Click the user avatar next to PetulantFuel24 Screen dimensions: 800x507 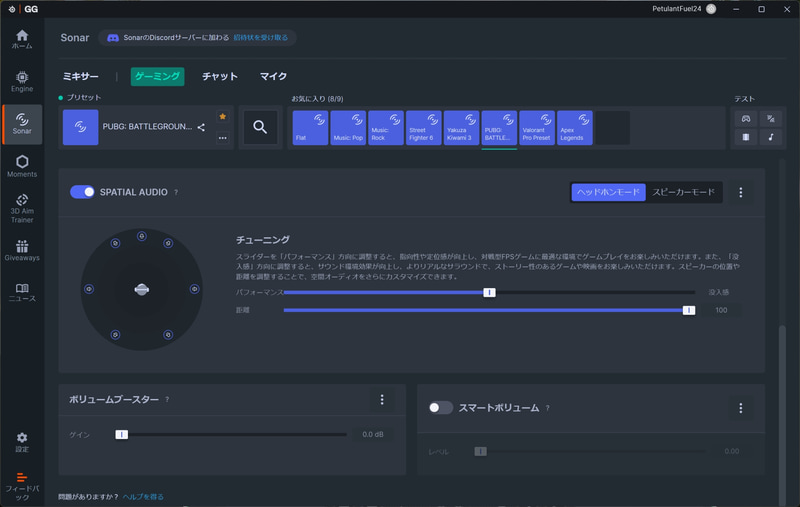[711, 9]
